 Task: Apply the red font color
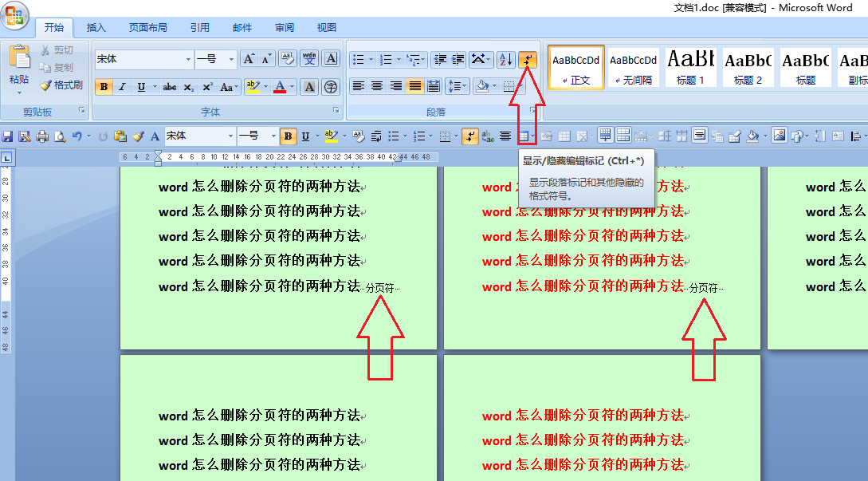coord(280,87)
